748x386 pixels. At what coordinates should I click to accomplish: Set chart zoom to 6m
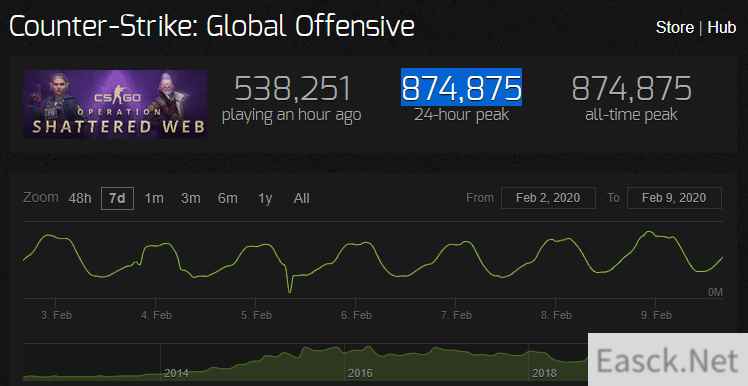(228, 198)
